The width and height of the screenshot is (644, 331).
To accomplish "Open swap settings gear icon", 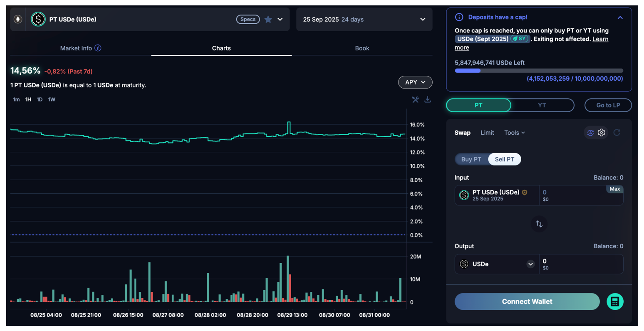I will 602,133.
